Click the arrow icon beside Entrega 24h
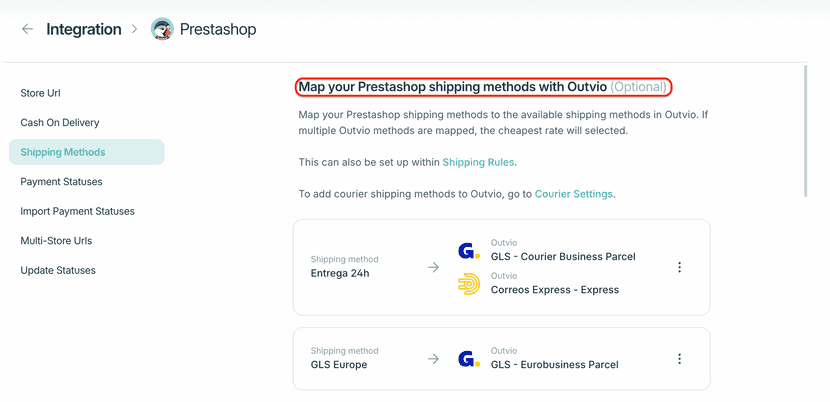The image size is (830, 402). pos(433,267)
